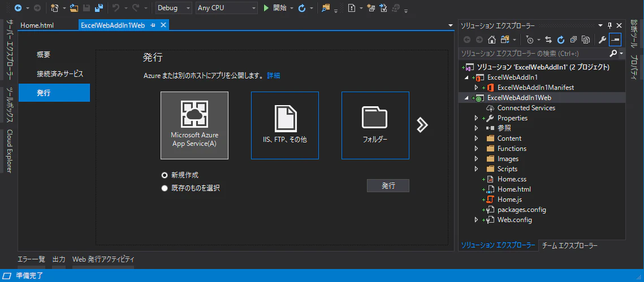The height and width of the screenshot is (282, 644).
Task: Open the dropdown arrow next to 開始
Action: coord(292,8)
